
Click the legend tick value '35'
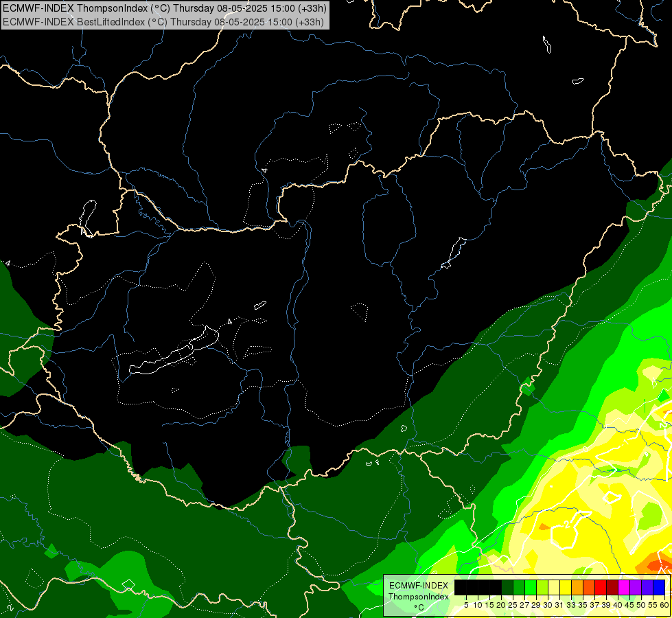click(583, 605)
